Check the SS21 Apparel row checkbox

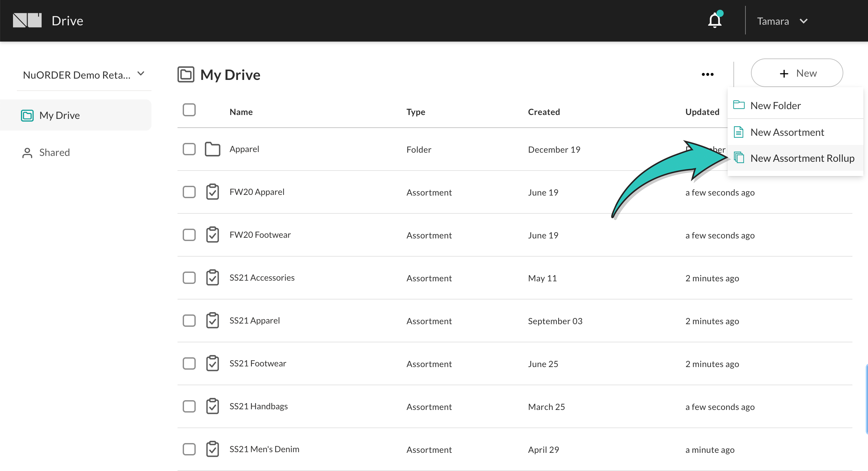coord(189,321)
